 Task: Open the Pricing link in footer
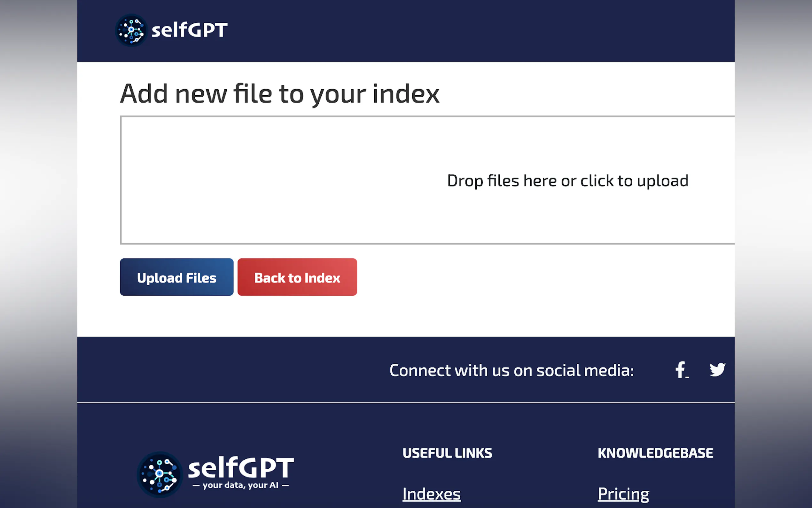(623, 494)
